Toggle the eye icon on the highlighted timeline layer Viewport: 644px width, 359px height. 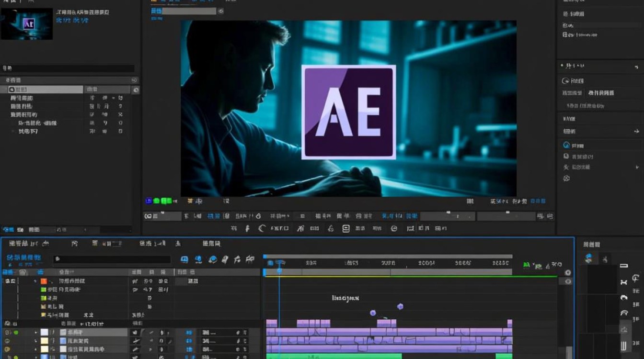coord(7,332)
